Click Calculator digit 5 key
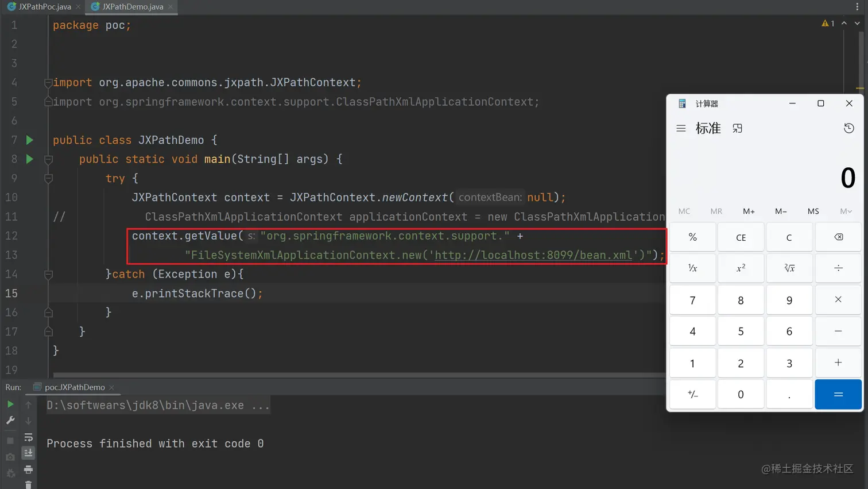868x489 pixels. click(741, 332)
